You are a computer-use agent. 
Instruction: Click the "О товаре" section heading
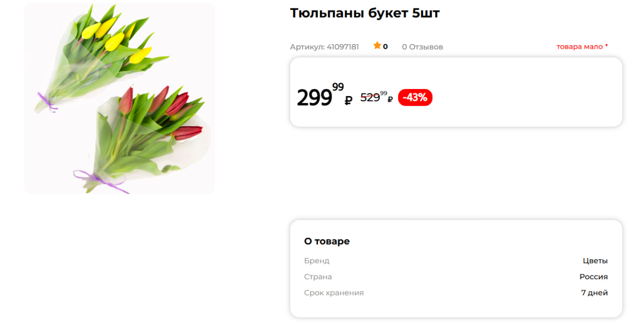[x=327, y=241]
